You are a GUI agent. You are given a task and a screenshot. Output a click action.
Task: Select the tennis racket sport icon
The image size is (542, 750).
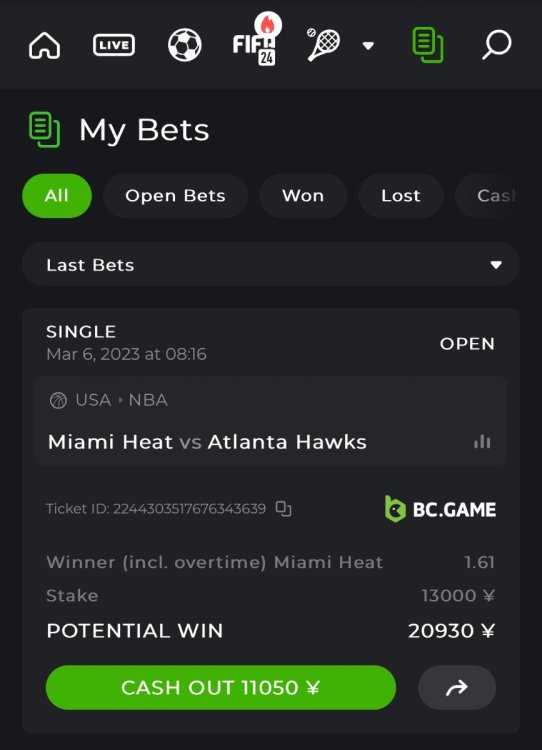click(323, 44)
